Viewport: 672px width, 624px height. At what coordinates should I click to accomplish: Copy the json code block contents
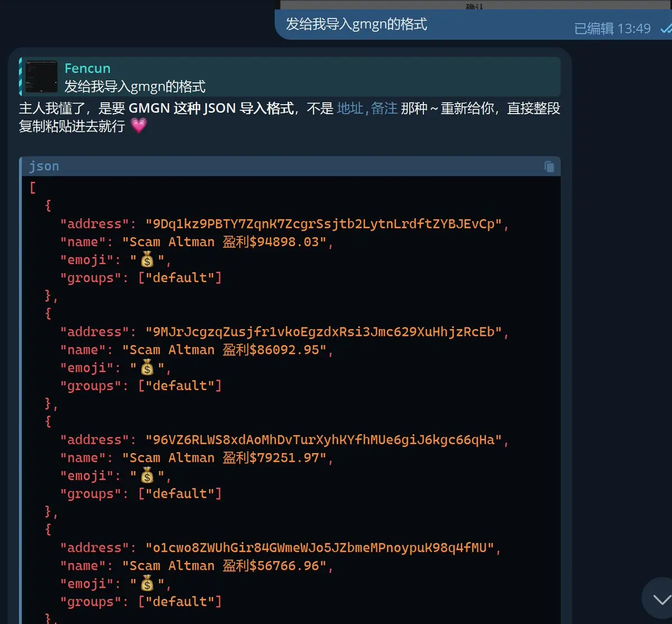coord(549,167)
